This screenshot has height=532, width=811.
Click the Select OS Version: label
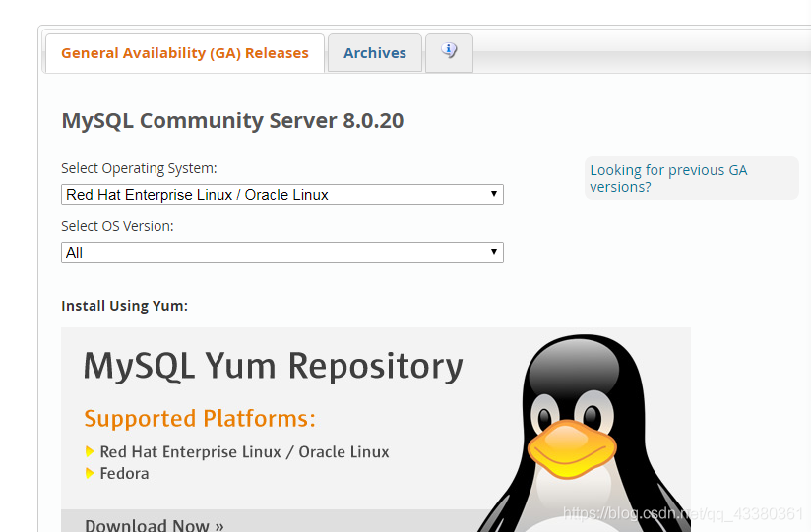click(117, 226)
